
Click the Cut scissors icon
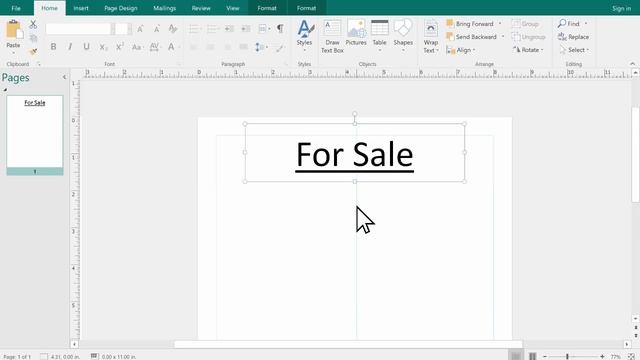pos(33,24)
